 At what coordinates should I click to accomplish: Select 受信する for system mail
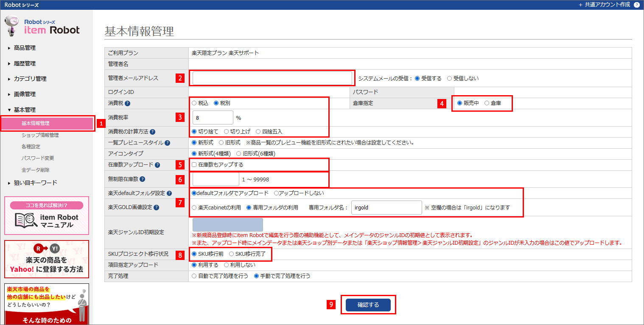coord(417,78)
